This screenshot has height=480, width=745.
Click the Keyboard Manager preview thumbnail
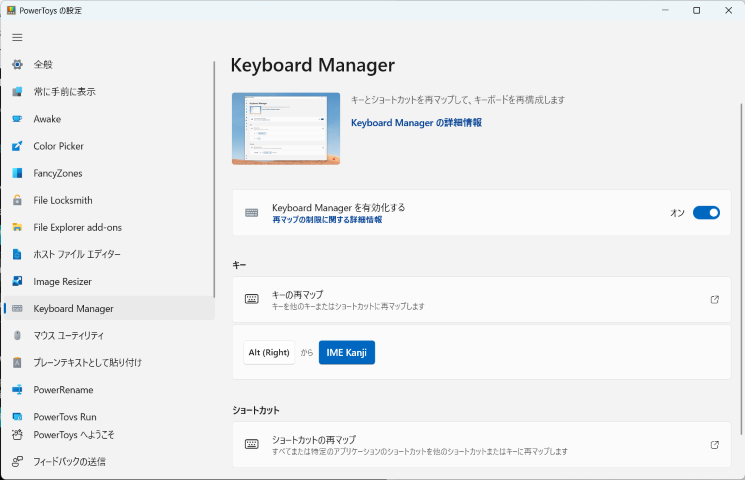coord(285,128)
